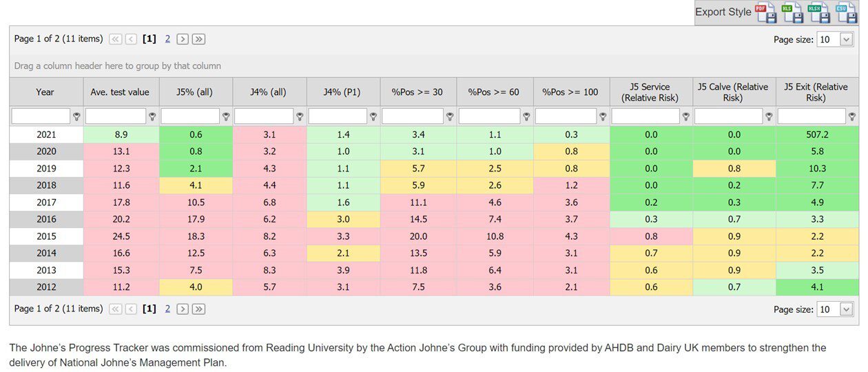Sort by J4% (P1) column header
This screenshot has height=372, width=868.
click(x=343, y=92)
